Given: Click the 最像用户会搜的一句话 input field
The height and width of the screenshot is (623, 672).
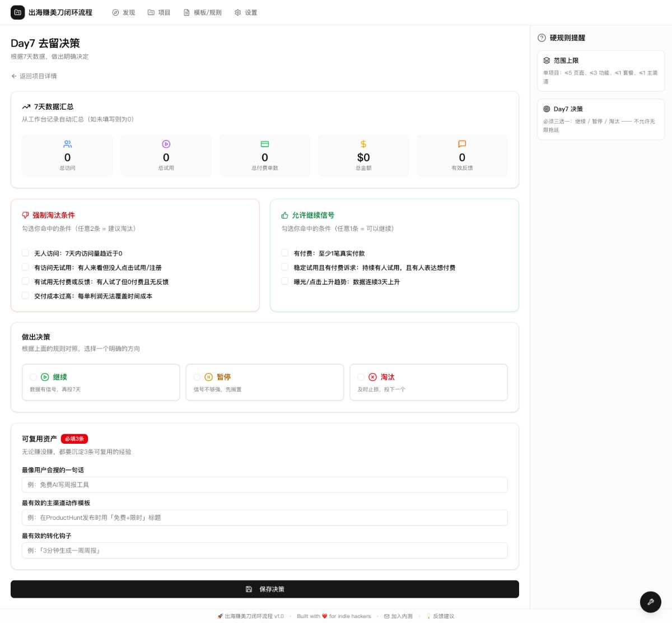Looking at the screenshot, I should pyautogui.click(x=264, y=484).
